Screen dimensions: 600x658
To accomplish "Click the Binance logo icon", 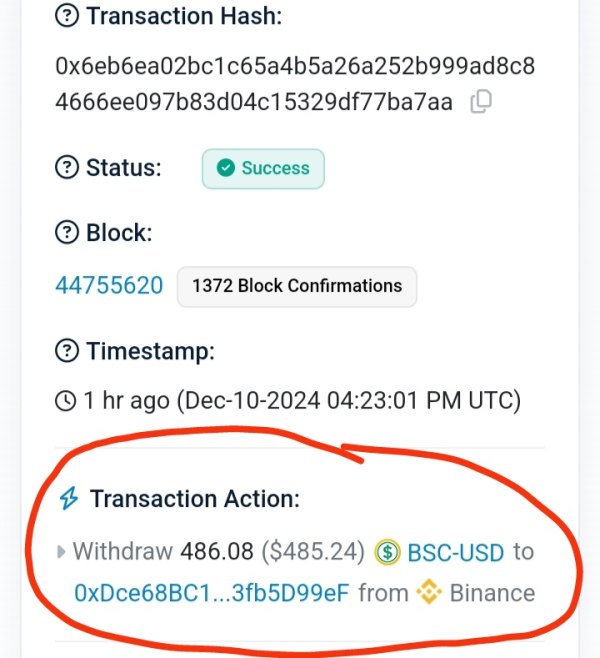I will click(x=429, y=592).
